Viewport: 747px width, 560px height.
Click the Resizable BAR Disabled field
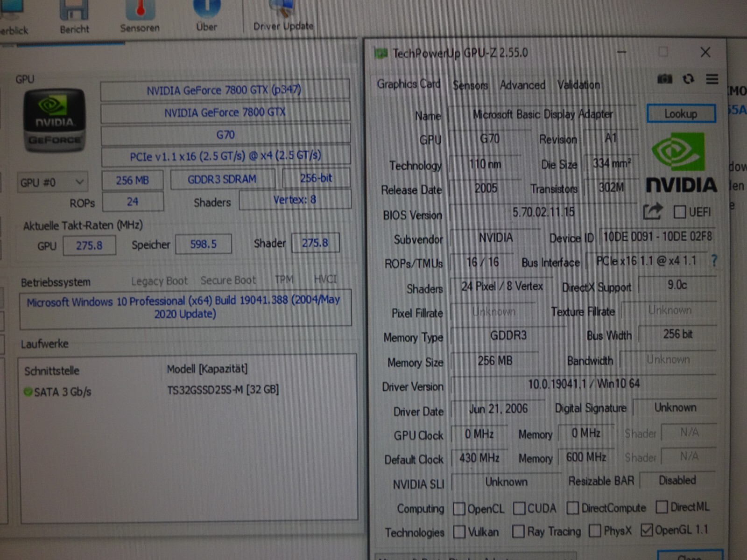click(677, 481)
